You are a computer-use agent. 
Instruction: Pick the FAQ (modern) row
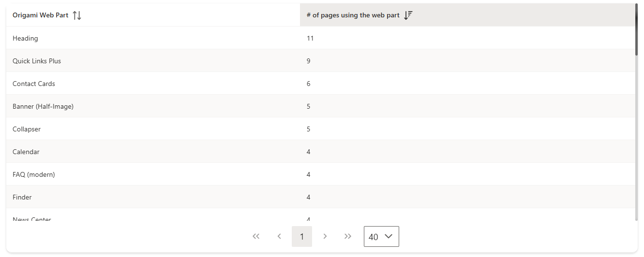34,174
